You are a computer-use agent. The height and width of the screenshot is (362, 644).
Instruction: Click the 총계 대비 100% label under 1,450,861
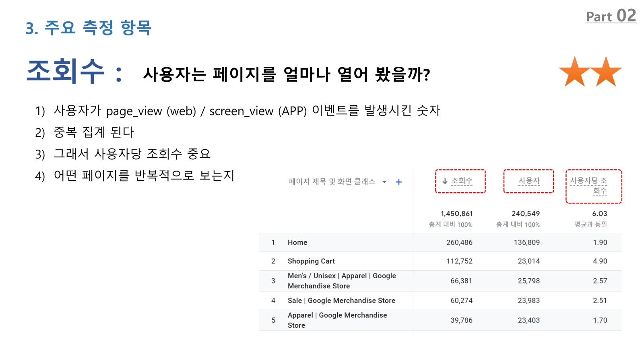(451, 224)
